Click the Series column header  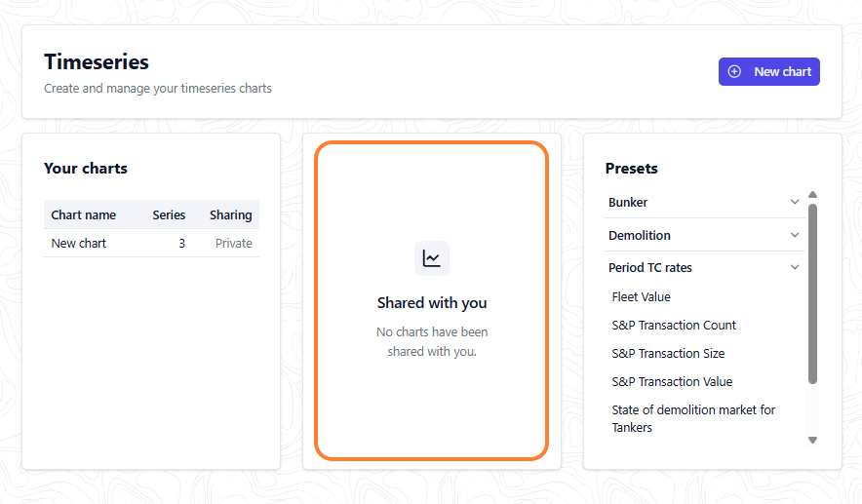(169, 214)
